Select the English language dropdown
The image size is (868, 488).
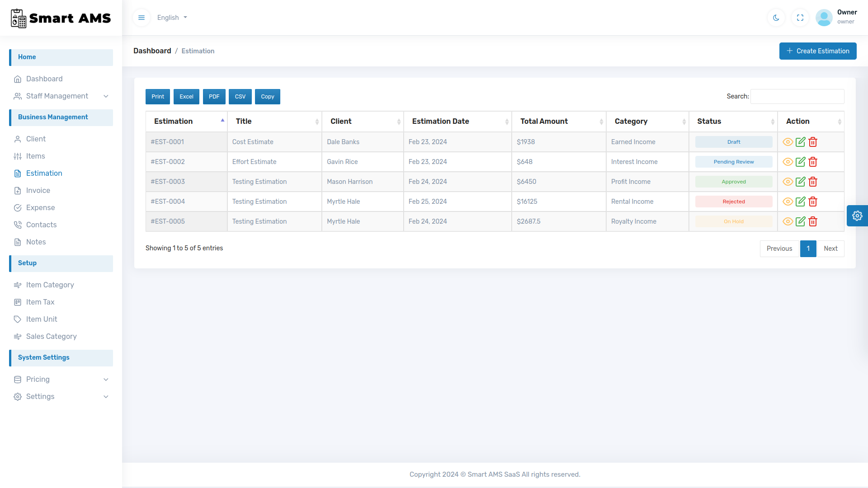pos(172,17)
